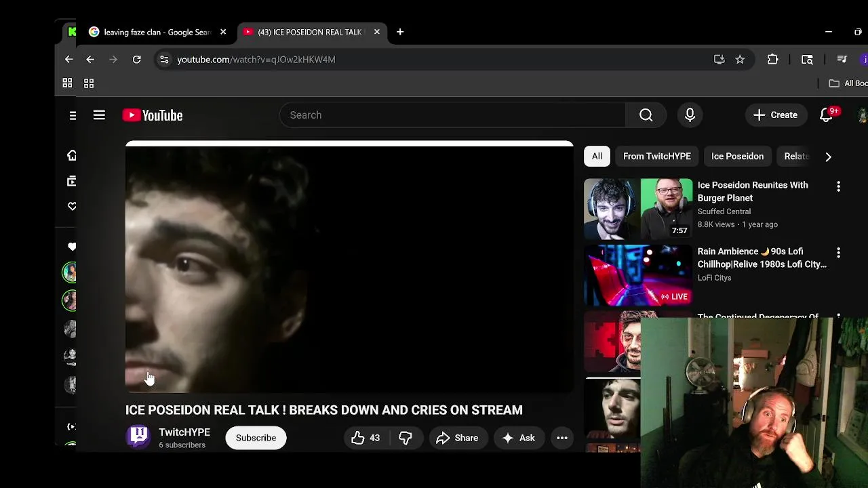Open options for Rain Ambience video
The width and height of the screenshot is (868, 488).
838,253
